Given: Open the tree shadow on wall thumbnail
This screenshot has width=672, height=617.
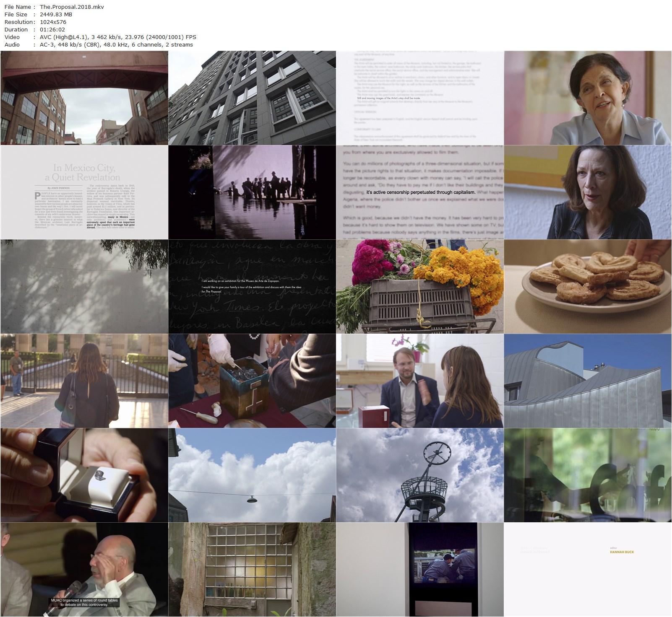Looking at the screenshot, I should (84, 287).
